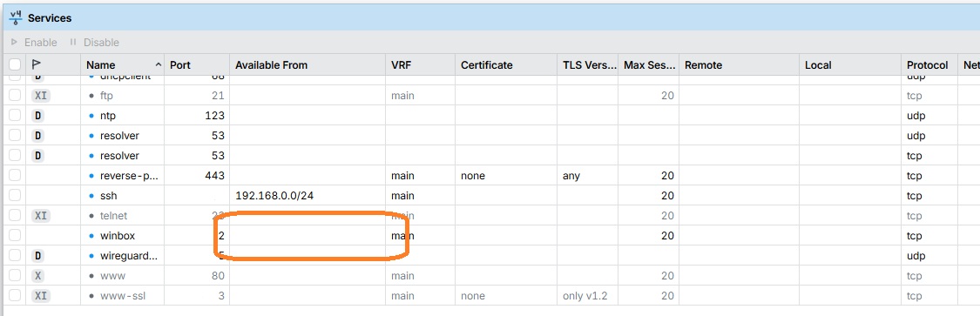This screenshot has height=316, width=980.
Task: Click the www-ssl certificate 'none' cell
Action: tap(472, 295)
